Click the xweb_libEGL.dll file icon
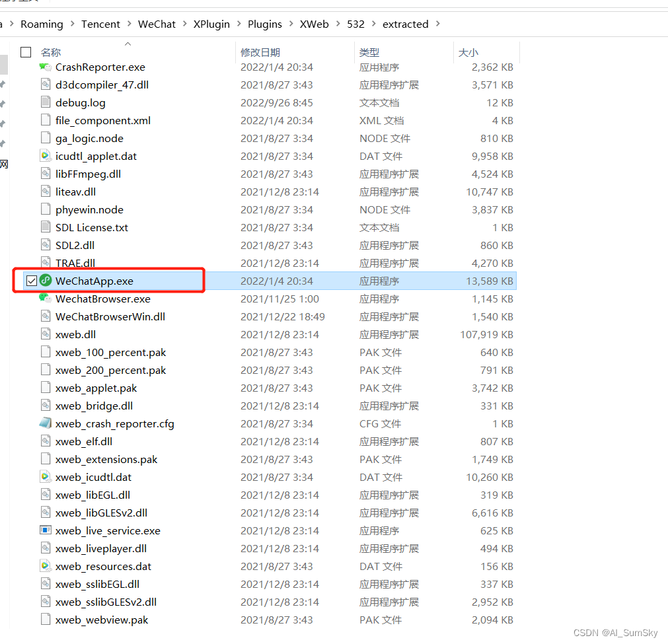Viewport: 668px width, 644px height. click(45, 495)
